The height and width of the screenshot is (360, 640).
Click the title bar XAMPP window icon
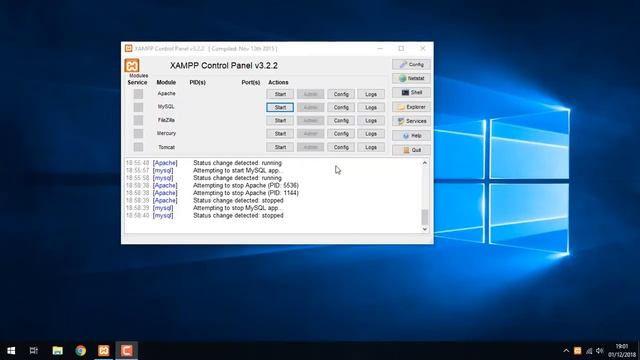129,49
